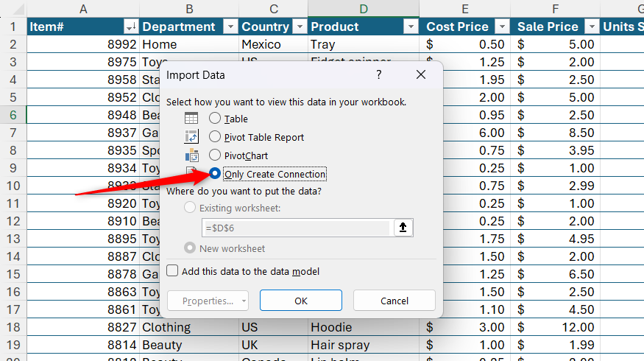This screenshot has width=644, height=361.
Task: Click cell with item number 8992
Action: click(x=83, y=44)
